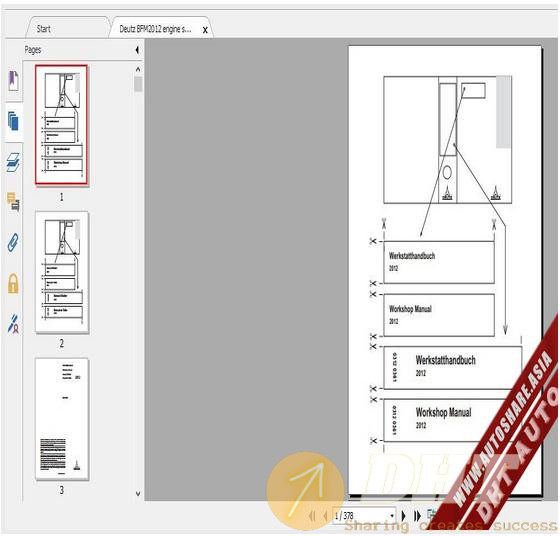Collapse the Pages panel with arrow
This screenshot has height=536, width=560.
pos(137,50)
